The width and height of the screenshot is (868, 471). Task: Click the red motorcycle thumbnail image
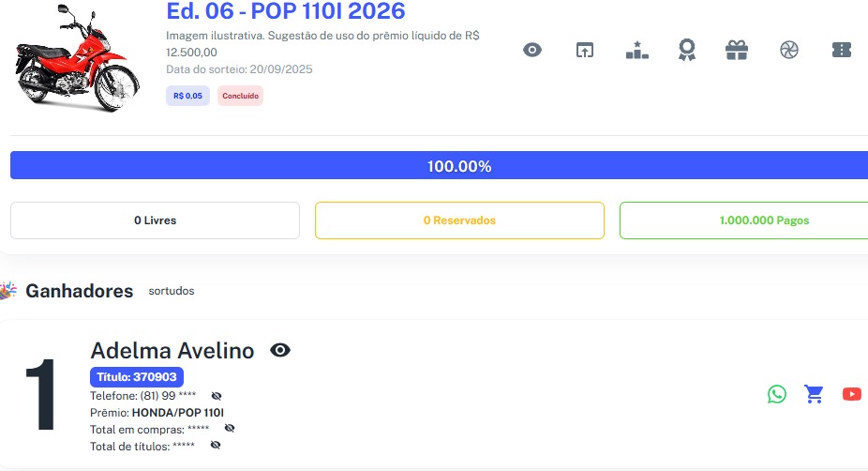[71, 58]
